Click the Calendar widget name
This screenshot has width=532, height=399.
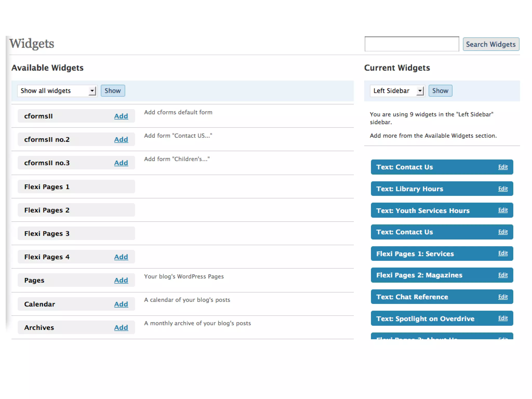point(40,304)
